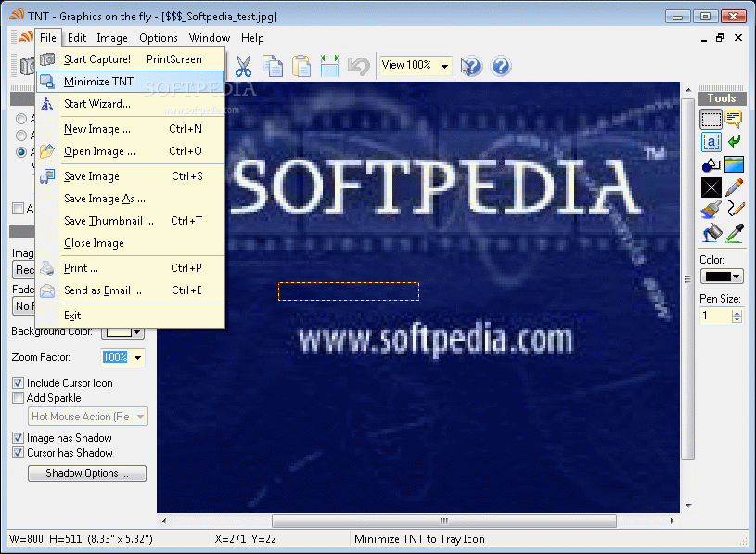This screenshot has height=554, width=756.
Task: Open the Background Color dropdown arrow
Action: 137,332
